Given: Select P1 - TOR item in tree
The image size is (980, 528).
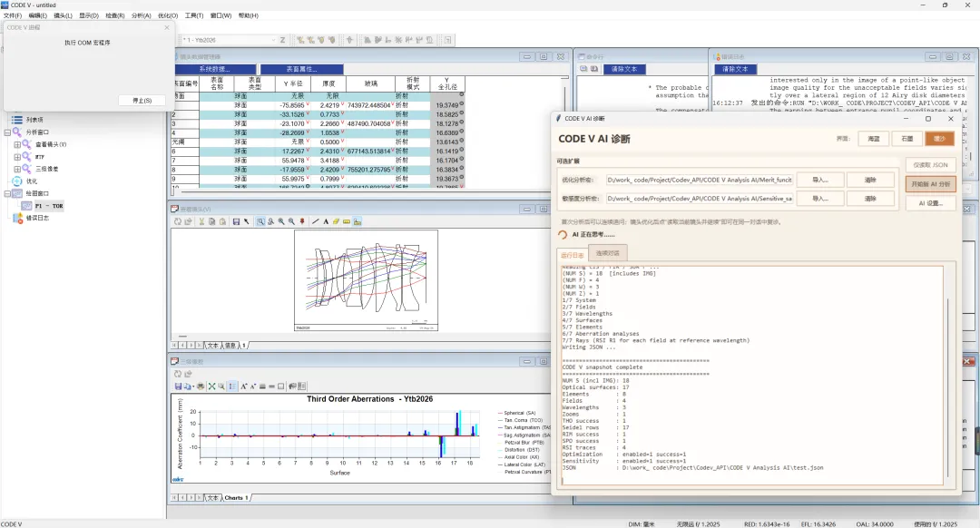Looking at the screenshot, I should (x=49, y=206).
